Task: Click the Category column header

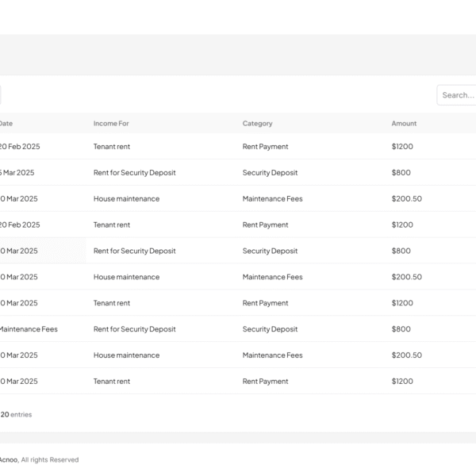Action: [257, 124]
